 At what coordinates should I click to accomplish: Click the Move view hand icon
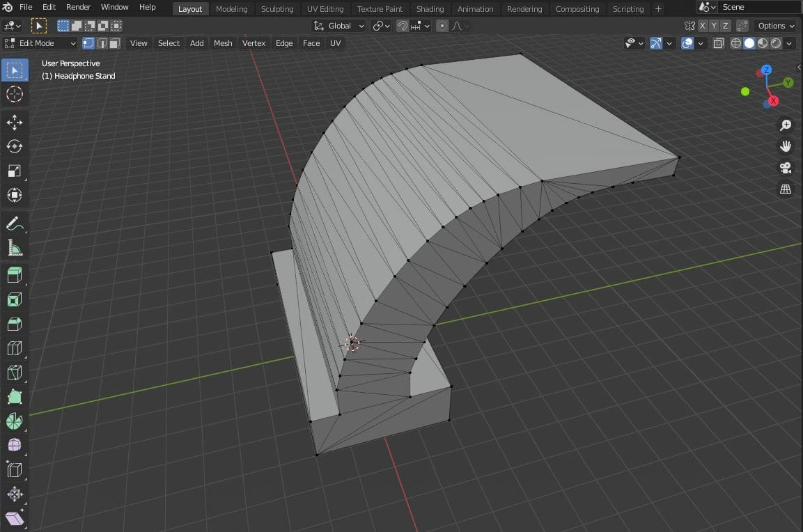coord(785,146)
